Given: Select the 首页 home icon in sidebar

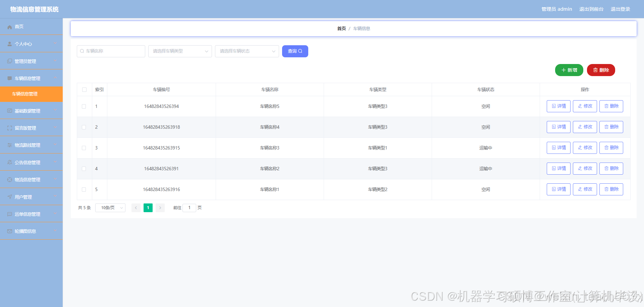Looking at the screenshot, I should [x=9, y=26].
